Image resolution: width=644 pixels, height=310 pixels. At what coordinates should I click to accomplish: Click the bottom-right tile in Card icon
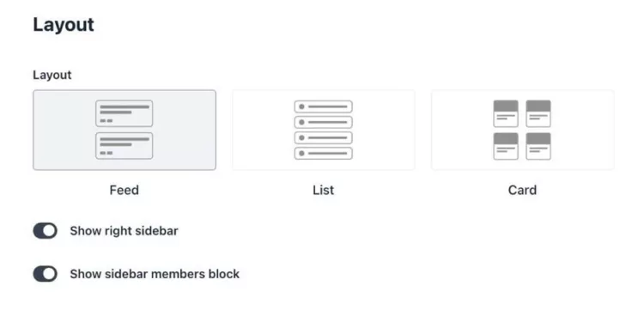538,146
